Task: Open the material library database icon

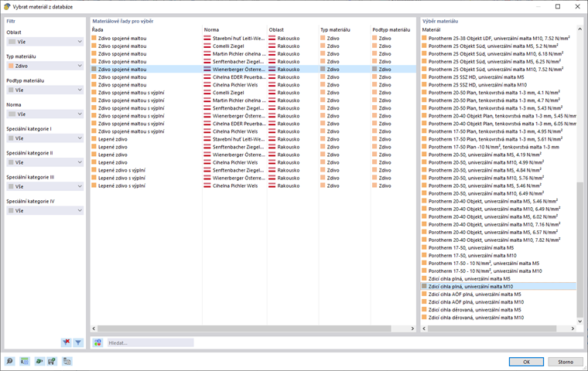Action: pyautogui.click(x=67, y=361)
